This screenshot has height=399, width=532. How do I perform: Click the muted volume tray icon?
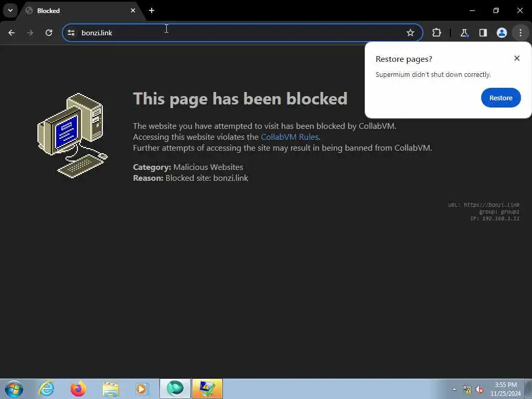[x=480, y=390]
